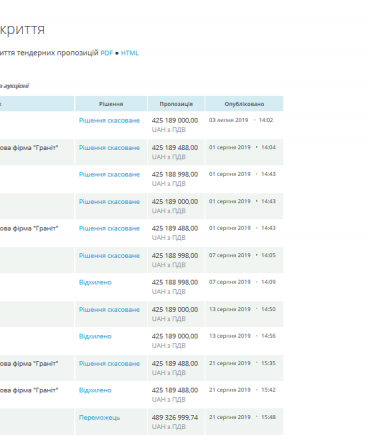This screenshot has height=445, width=368.
Task: Open 'Відхилено' decision published 07 серпня 14:09
Action: pos(95,283)
